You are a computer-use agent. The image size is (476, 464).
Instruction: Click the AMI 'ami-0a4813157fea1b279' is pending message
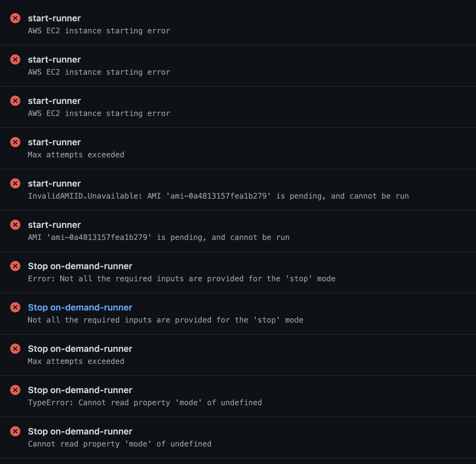coord(159,237)
